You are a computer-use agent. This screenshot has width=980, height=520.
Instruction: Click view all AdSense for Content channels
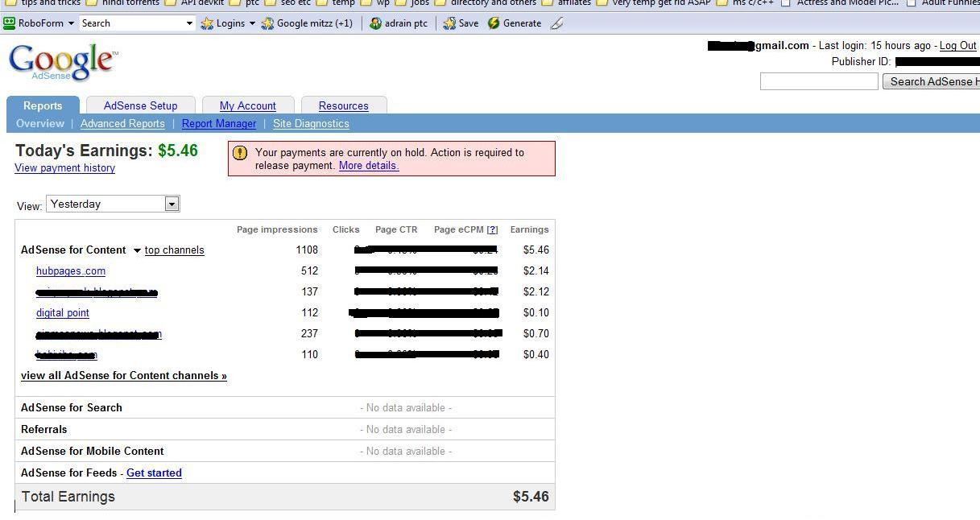(x=124, y=376)
